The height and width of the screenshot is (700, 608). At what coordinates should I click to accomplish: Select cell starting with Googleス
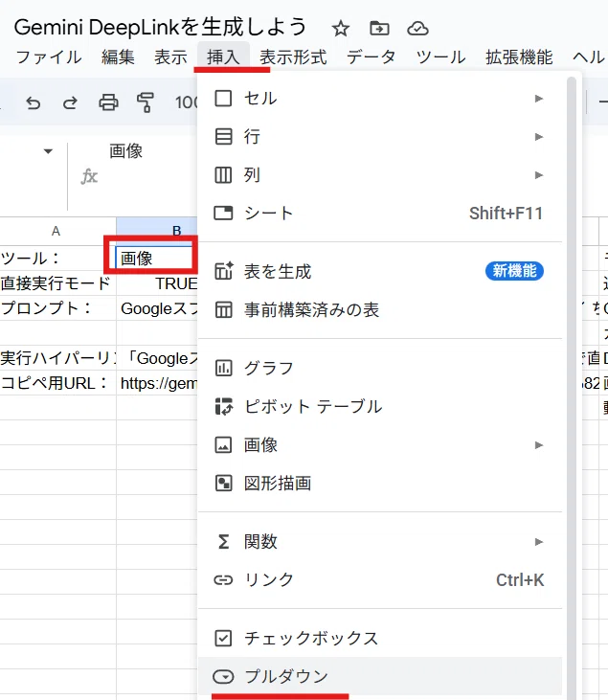click(157, 308)
